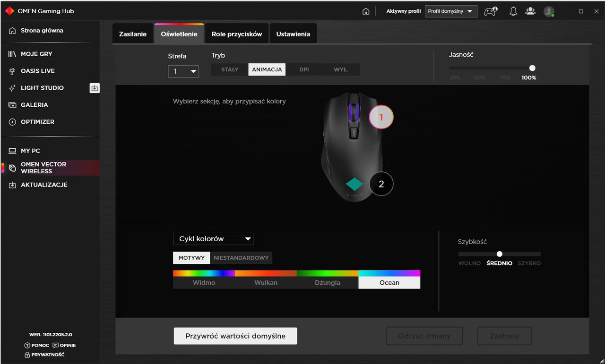Set brightness to 25% label
The image size is (605, 364).
455,78
